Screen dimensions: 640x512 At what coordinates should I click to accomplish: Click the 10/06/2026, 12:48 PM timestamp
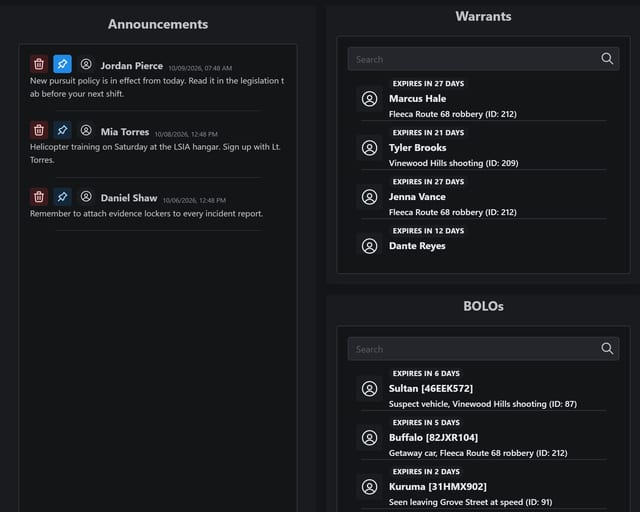[x=194, y=200]
